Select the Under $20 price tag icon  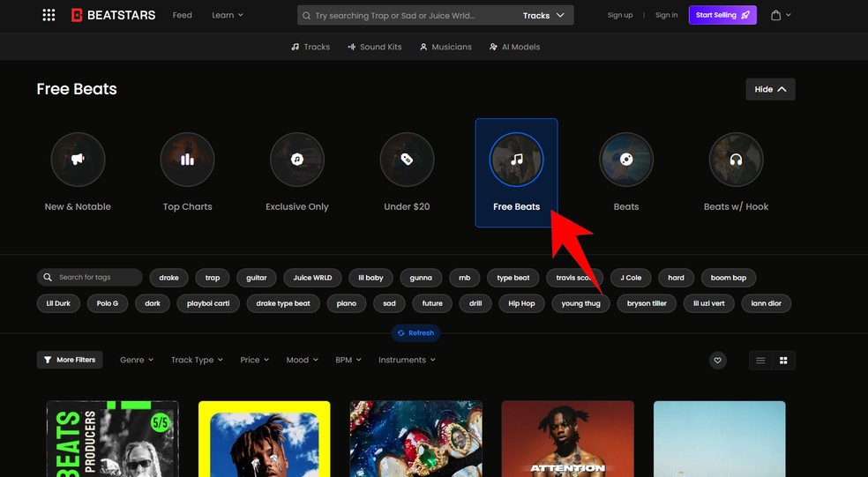click(x=407, y=160)
